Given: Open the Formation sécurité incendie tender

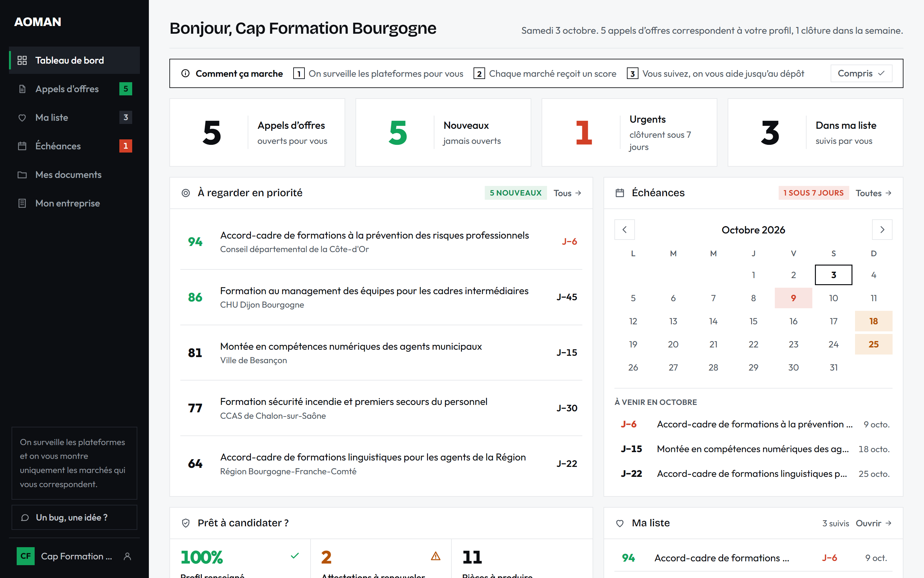Looking at the screenshot, I should [x=381, y=408].
